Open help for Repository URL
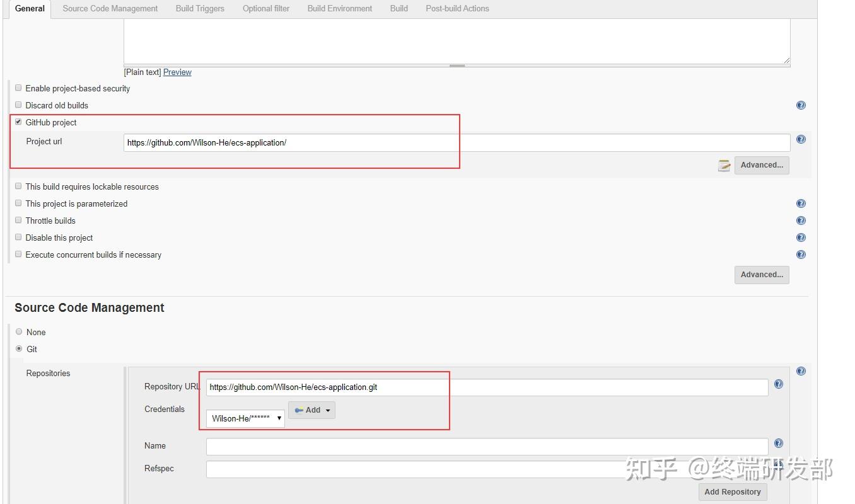Image resolution: width=855 pixels, height=504 pixels. click(779, 383)
